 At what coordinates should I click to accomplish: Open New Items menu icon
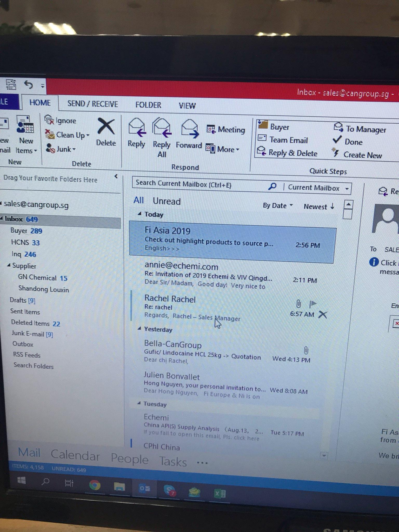(x=26, y=125)
